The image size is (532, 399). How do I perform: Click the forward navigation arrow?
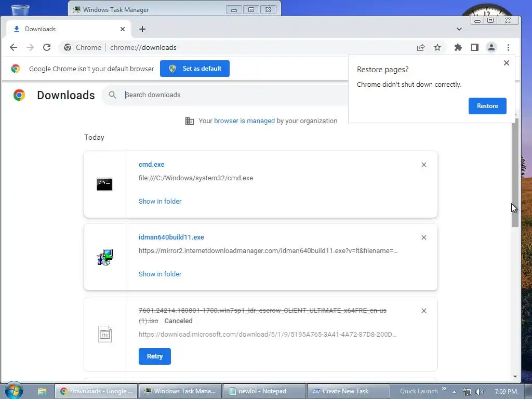[x=30, y=47]
